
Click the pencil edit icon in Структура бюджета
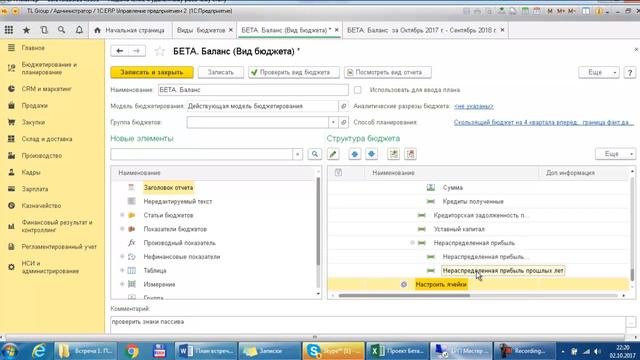[x=333, y=154]
